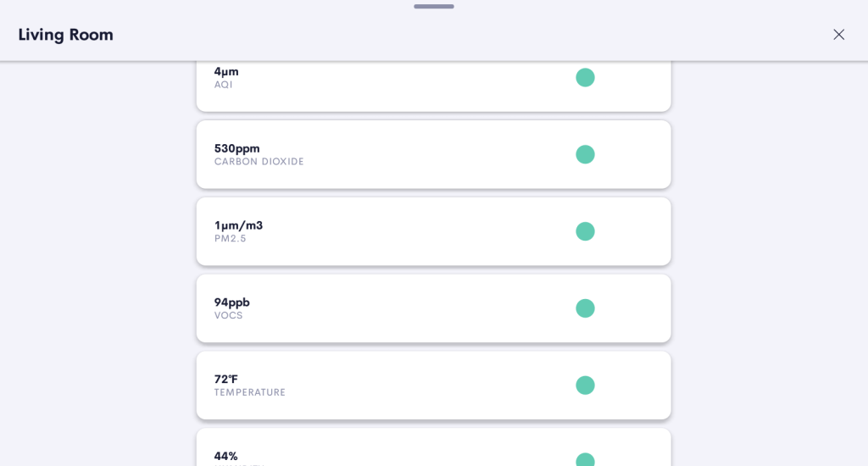The height and width of the screenshot is (466, 868).
Task: Click the 4µm reading value
Action: 226,71
